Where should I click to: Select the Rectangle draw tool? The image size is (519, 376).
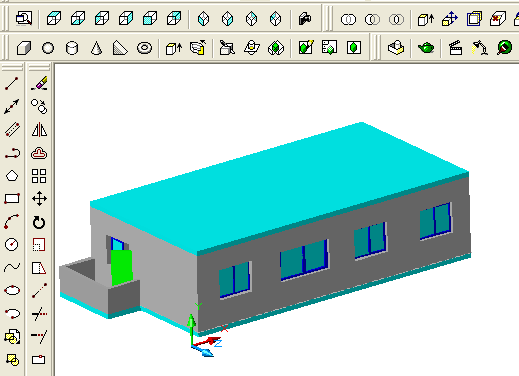point(12,199)
